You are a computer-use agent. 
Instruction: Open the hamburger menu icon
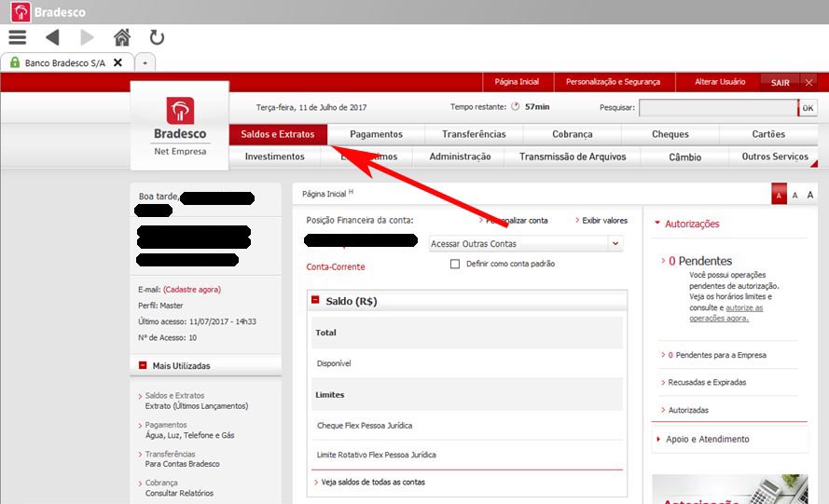click(17, 37)
